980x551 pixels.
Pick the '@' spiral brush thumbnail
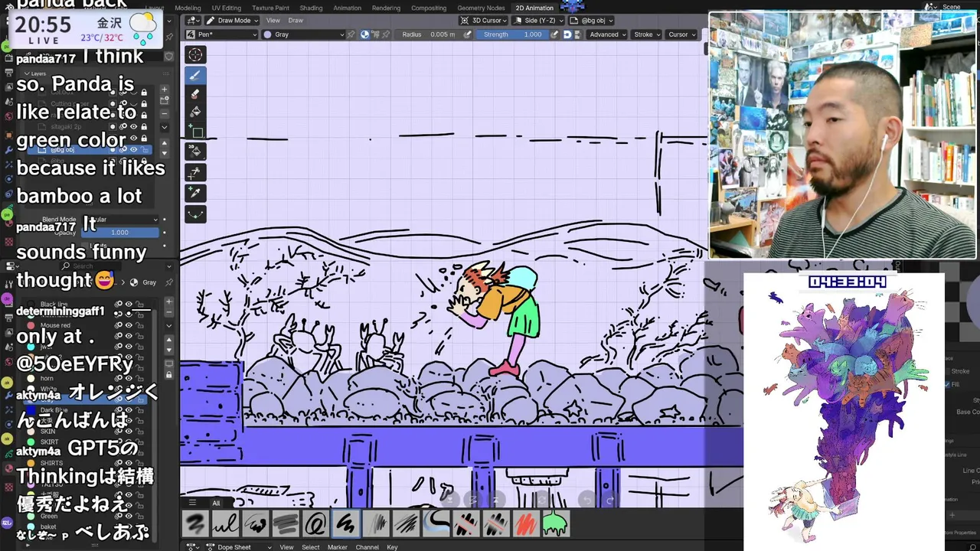pyautogui.click(x=315, y=524)
